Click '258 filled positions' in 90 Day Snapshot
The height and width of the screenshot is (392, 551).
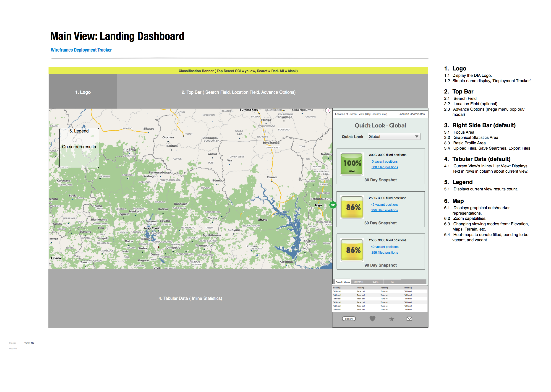384,252
